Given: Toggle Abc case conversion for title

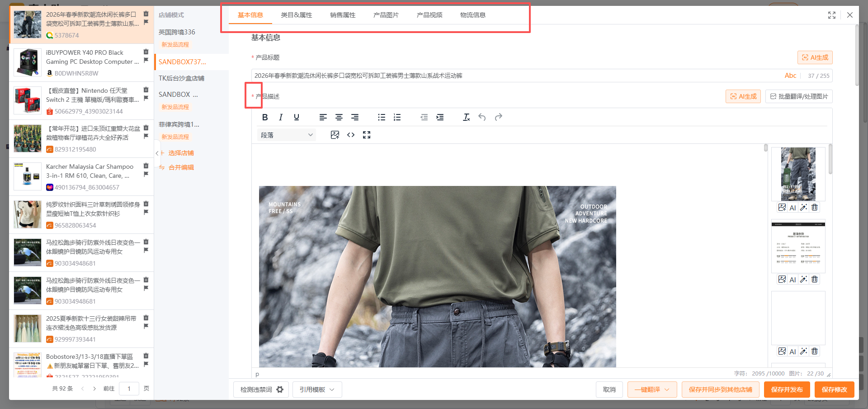Looking at the screenshot, I should point(790,76).
